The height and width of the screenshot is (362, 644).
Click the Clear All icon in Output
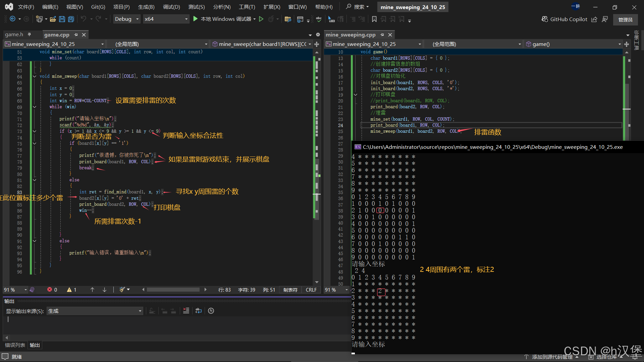point(186,311)
